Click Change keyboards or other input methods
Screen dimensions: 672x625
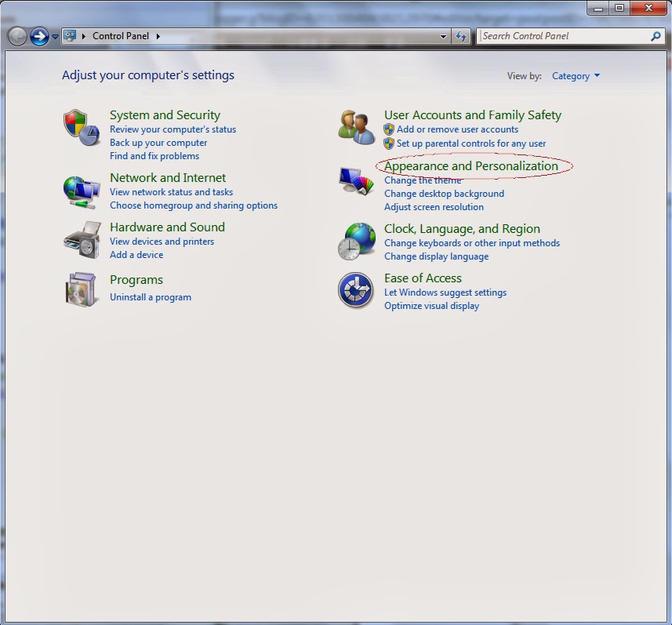pyautogui.click(x=472, y=243)
